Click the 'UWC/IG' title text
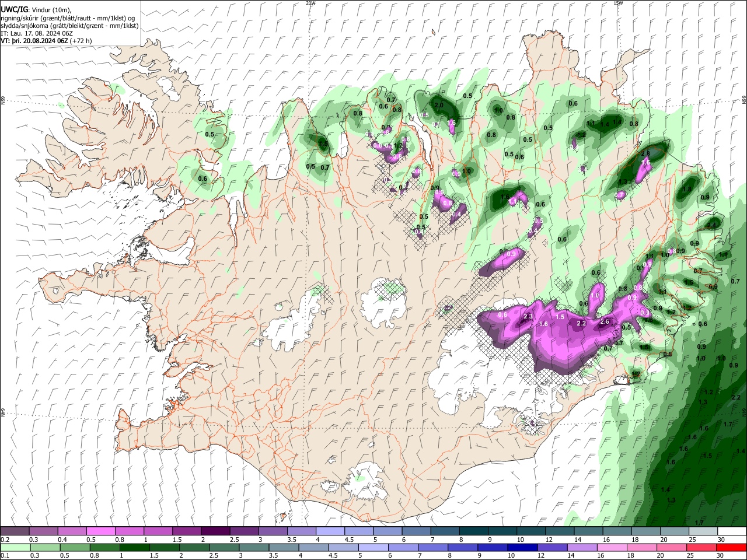 click(x=14, y=10)
